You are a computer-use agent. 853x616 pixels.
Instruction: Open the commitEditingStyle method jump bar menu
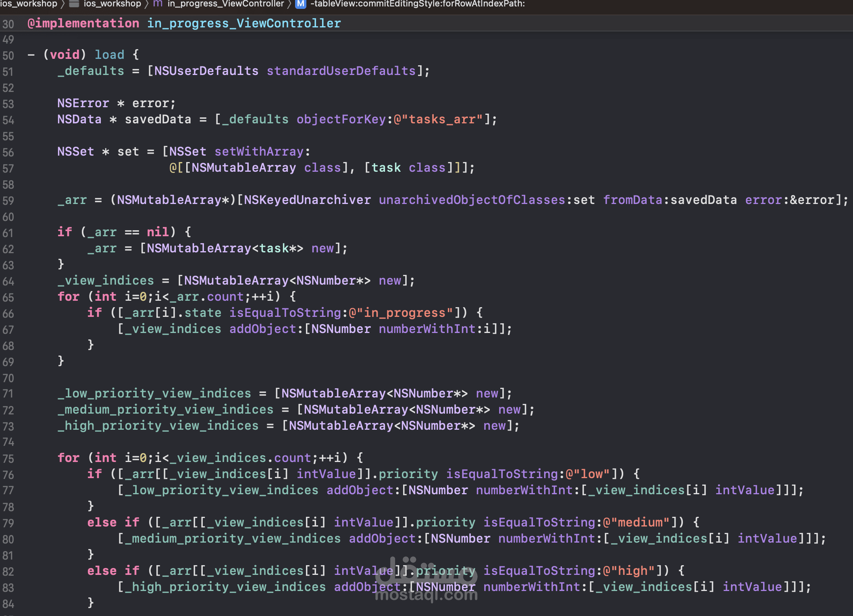point(417,4)
